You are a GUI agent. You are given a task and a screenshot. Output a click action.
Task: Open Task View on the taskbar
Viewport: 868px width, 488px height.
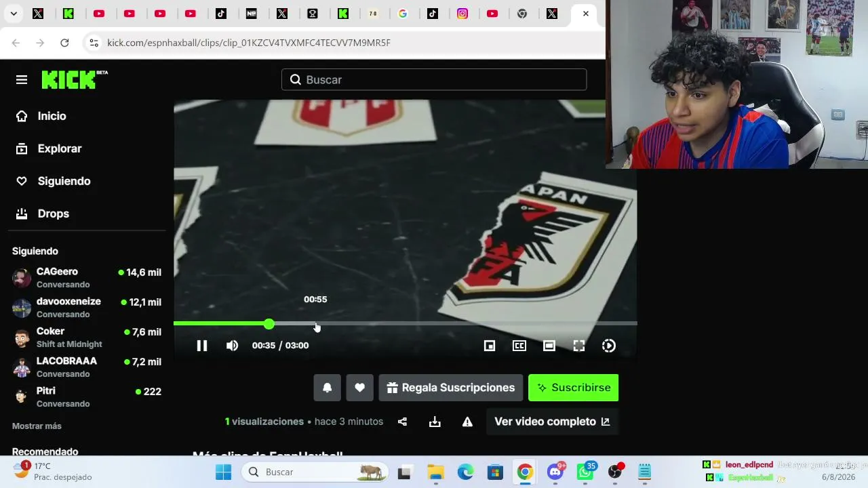[404, 472]
